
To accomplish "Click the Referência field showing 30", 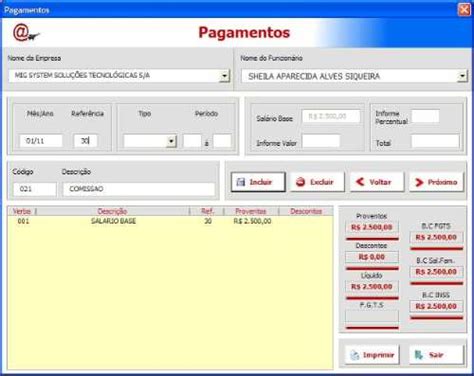I will (86, 141).
